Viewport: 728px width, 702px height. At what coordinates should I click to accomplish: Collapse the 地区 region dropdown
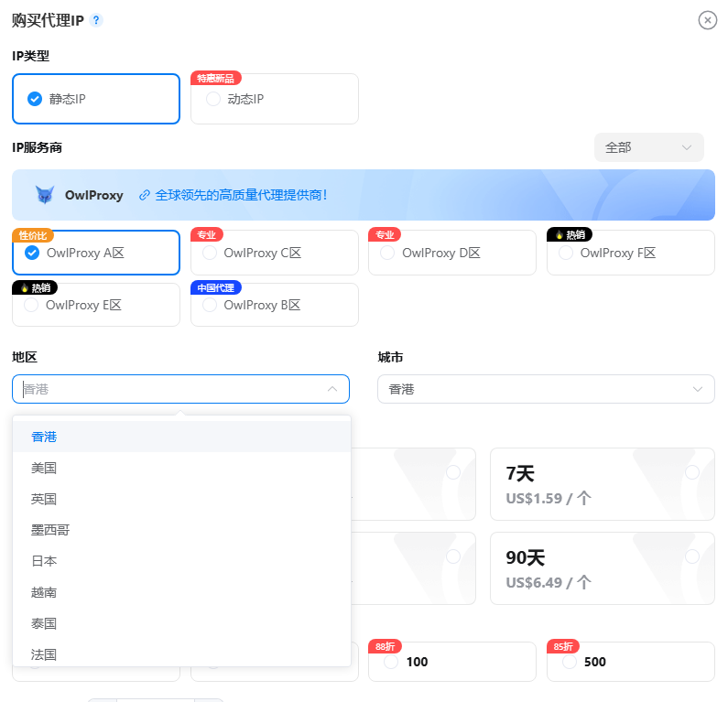pos(331,389)
